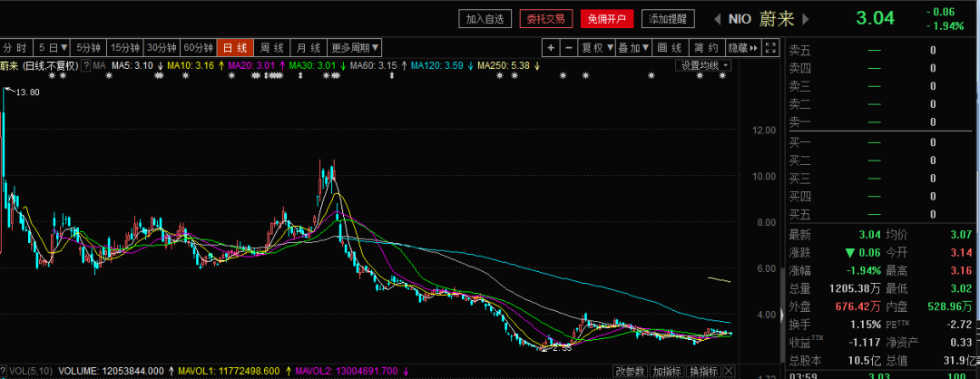Click the 卖一 order book row
The width and height of the screenshot is (980, 379).
pos(879,121)
